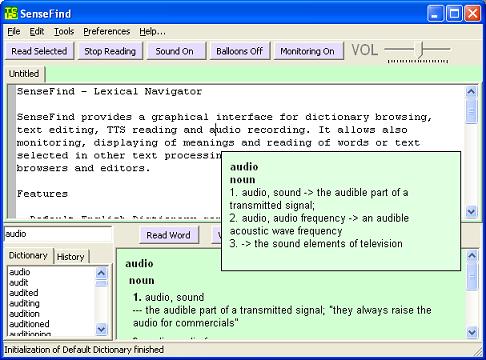
Task: Open the File menu
Action: tap(14, 32)
